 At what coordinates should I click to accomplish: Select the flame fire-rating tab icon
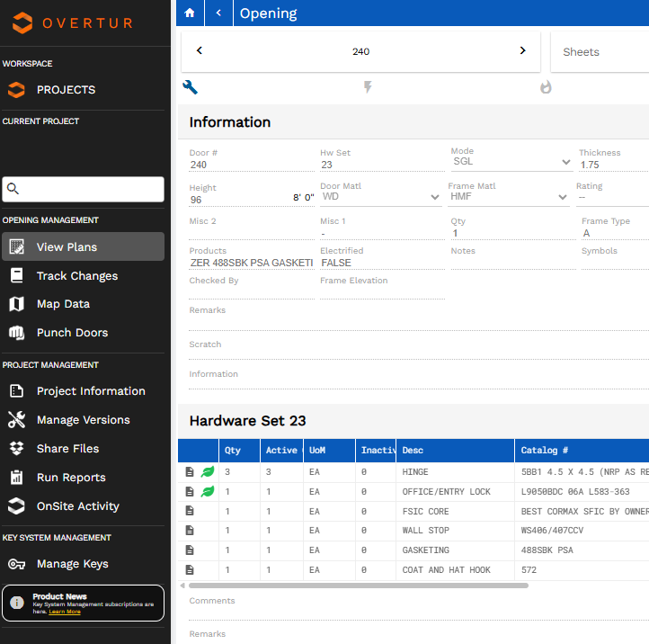[x=546, y=87]
